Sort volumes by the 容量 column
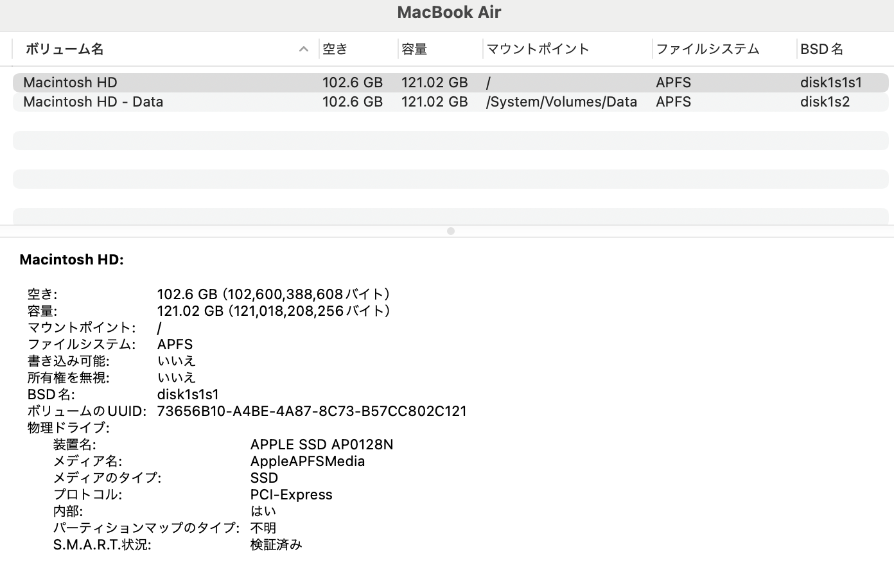 pos(414,49)
